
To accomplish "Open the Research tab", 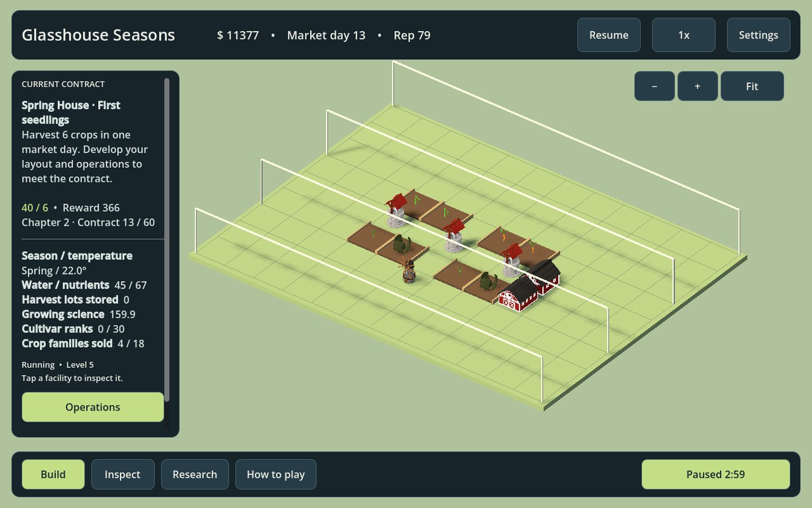I will (195, 474).
